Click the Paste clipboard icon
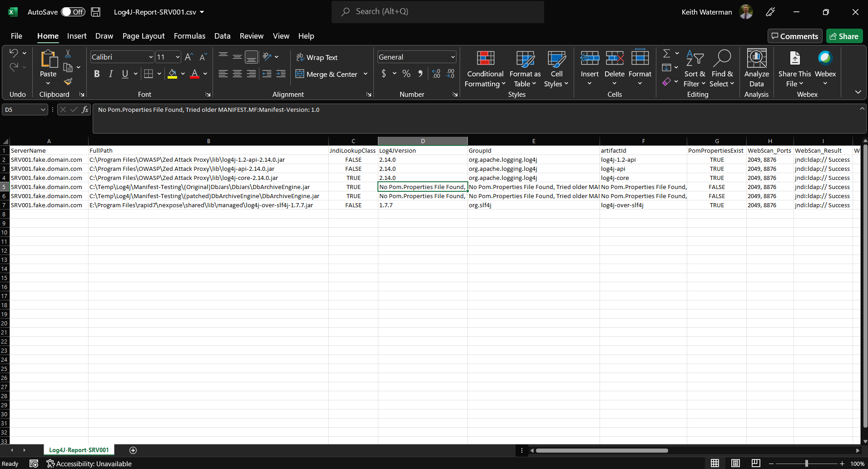Image resolution: width=868 pixels, height=469 pixels. point(48,59)
